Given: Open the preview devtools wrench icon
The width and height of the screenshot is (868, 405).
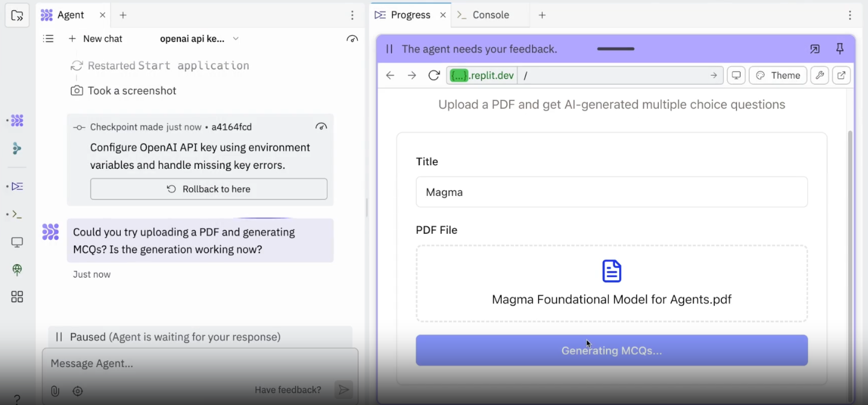Looking at the screenshot, I should [x=818, y=75].
